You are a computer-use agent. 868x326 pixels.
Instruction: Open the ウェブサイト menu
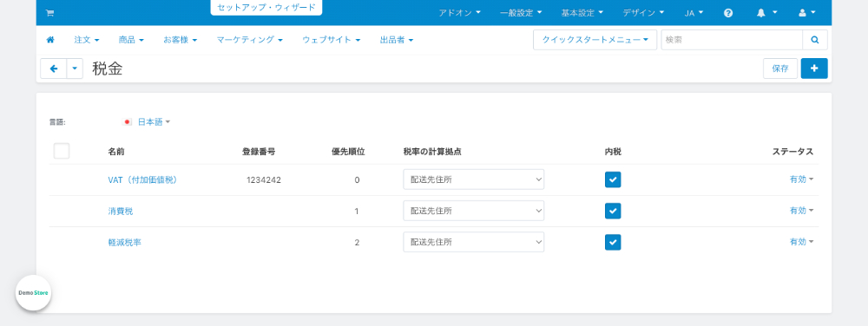[x=332, y=40]
